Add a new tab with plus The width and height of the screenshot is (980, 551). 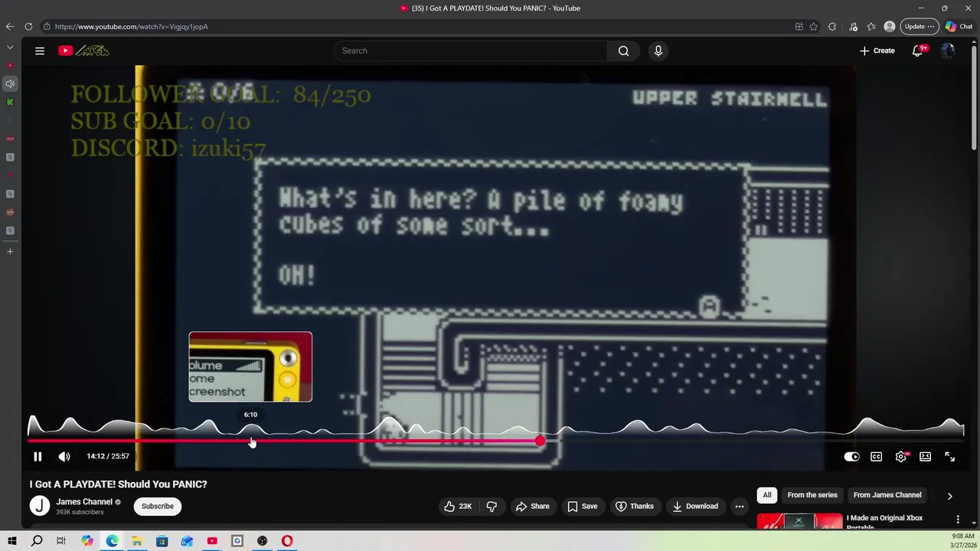click(10, 251)
